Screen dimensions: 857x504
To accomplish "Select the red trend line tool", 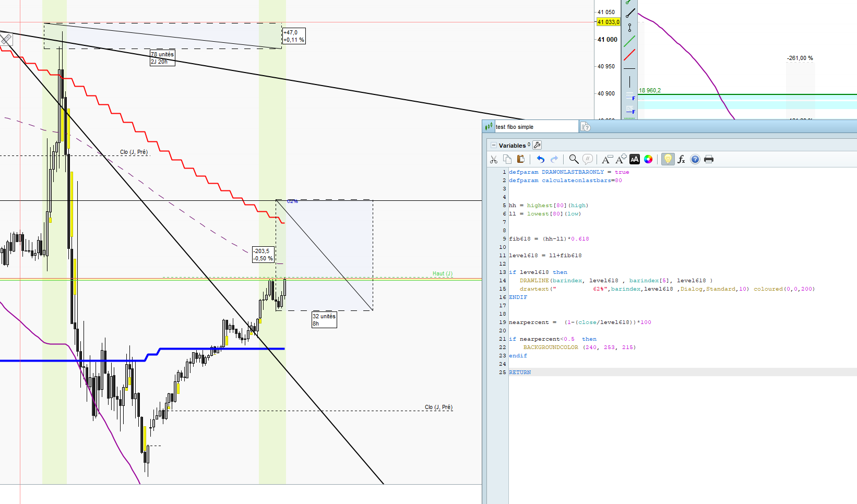I will click(x=630, y=54).
